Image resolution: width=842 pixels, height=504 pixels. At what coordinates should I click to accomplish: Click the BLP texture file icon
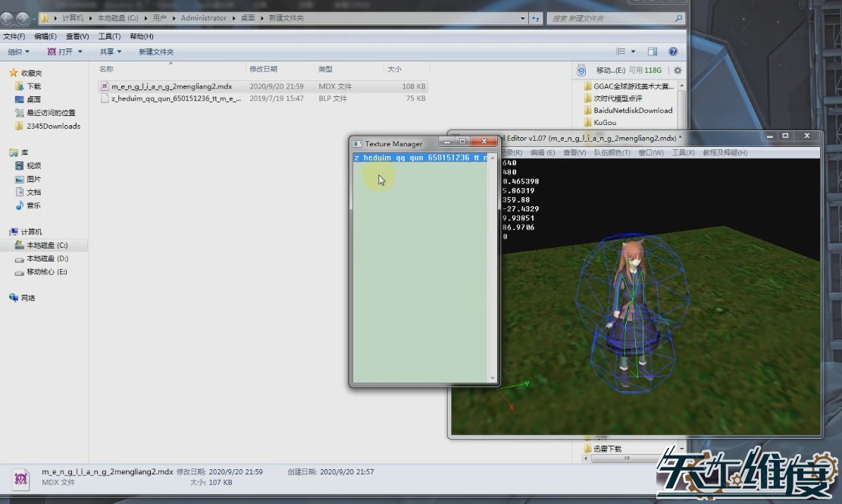click(105, 99)
